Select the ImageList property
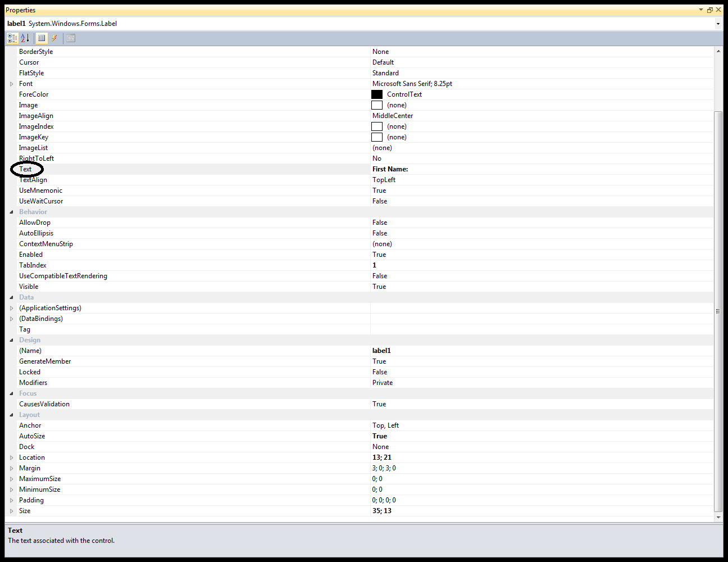This screenshot has height=562, width=728. pos(33,148)
